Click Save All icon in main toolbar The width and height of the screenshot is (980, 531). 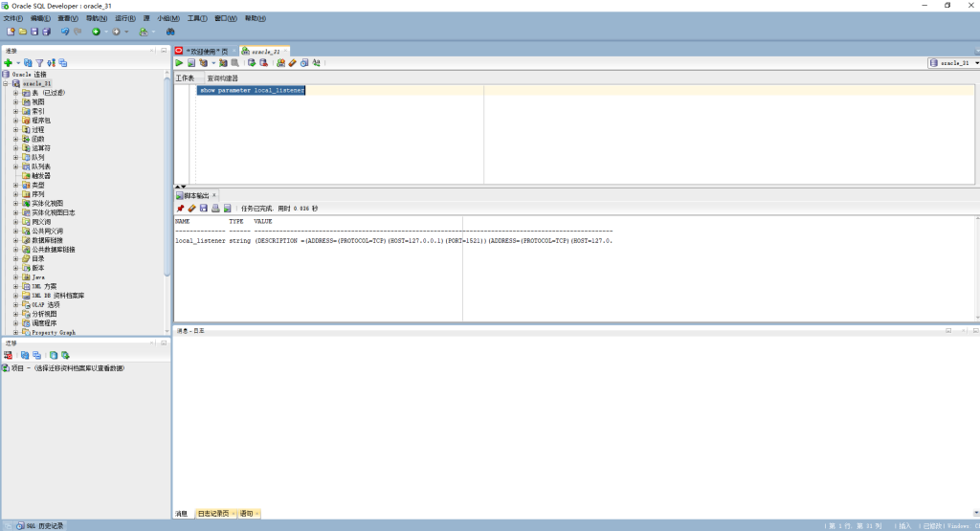tap(46, 32)
